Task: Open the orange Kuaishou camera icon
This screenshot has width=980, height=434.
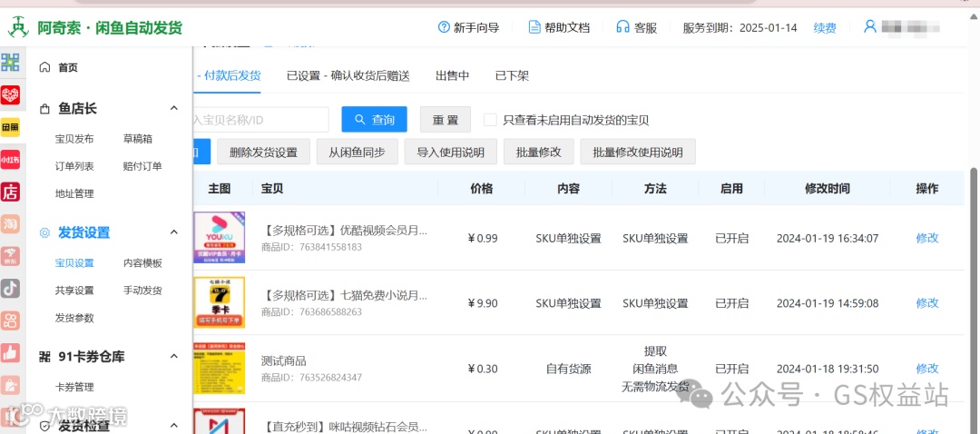Action: (x=10, y=321)
